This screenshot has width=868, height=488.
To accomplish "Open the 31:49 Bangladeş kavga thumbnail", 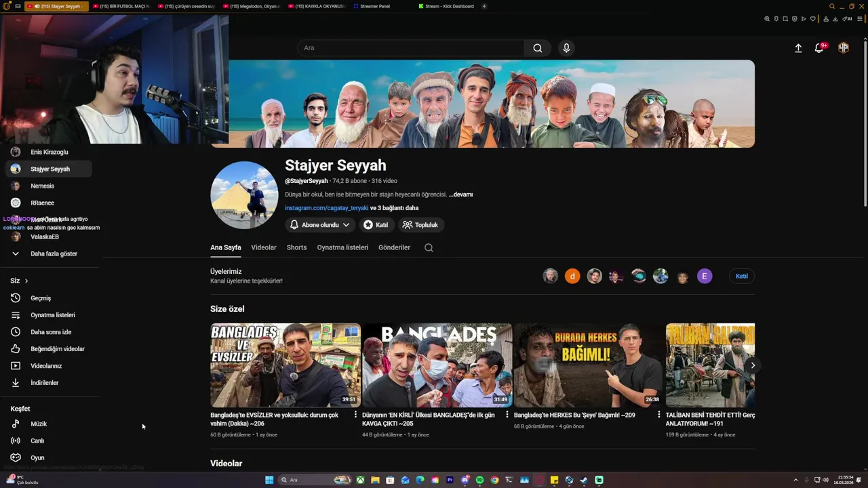I will coord(437,365).
